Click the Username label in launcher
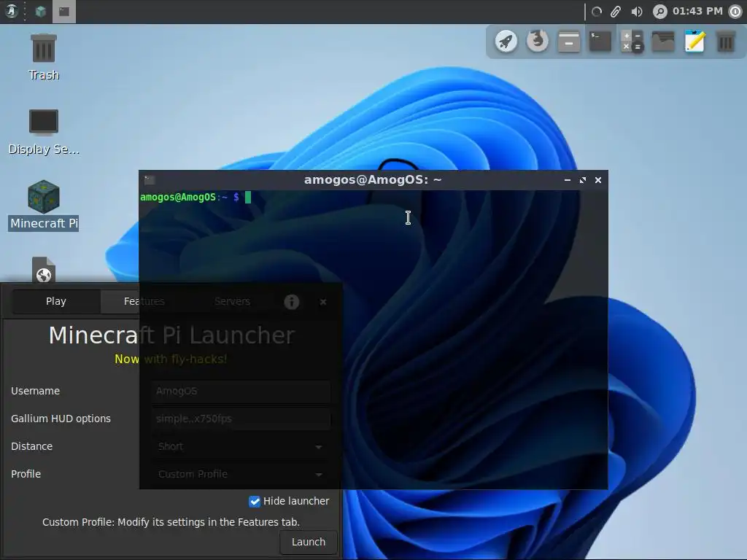The height and width of the screenshot is (560, 747). [x=36, y=391]
